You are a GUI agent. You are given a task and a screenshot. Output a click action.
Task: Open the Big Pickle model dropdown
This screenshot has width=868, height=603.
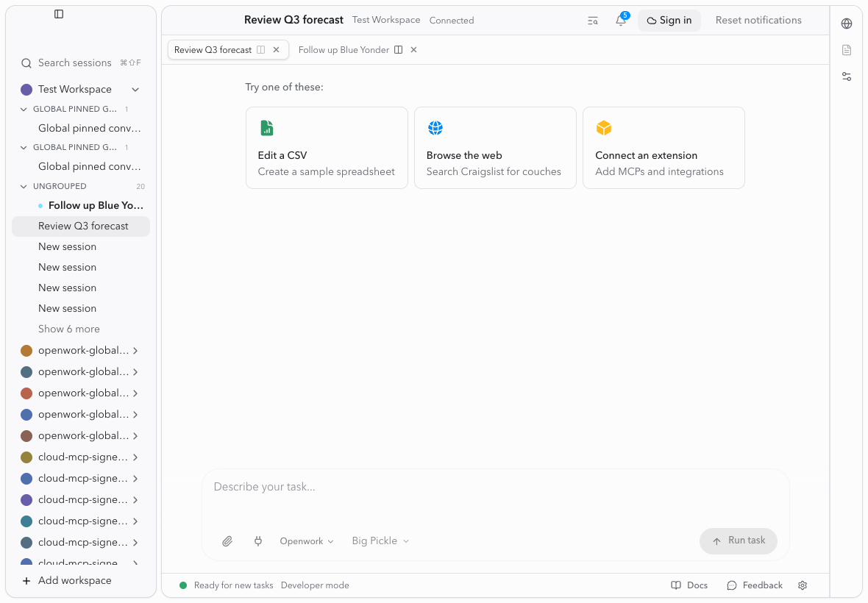(380, 541)
